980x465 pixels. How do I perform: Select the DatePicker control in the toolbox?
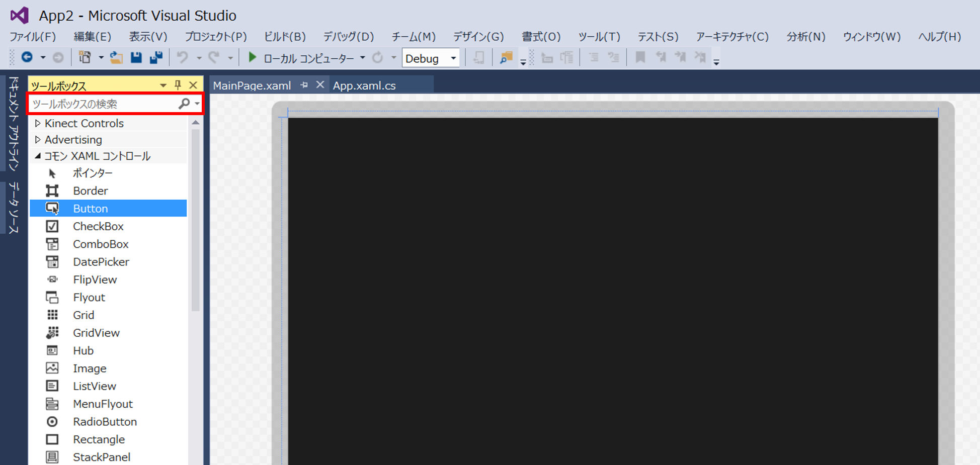[x=101, y=261]
